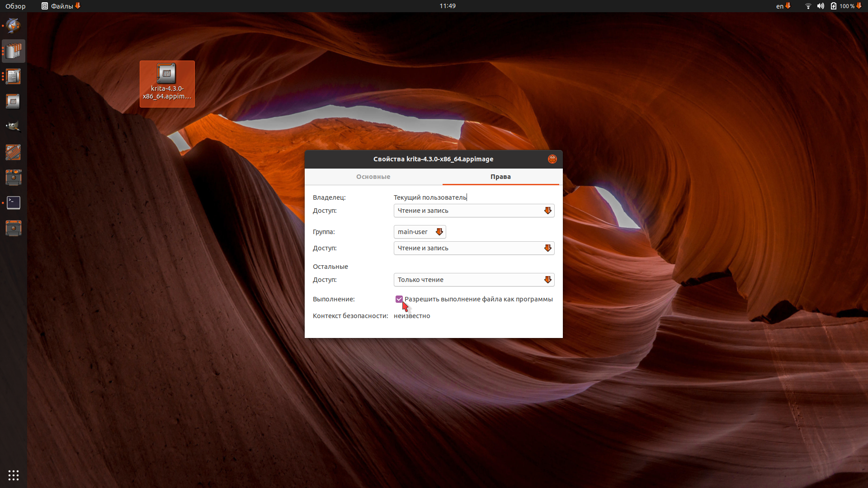Open the Файлы app menu
The height and width of the screenshot is (488, 868).
coord(61,6)
